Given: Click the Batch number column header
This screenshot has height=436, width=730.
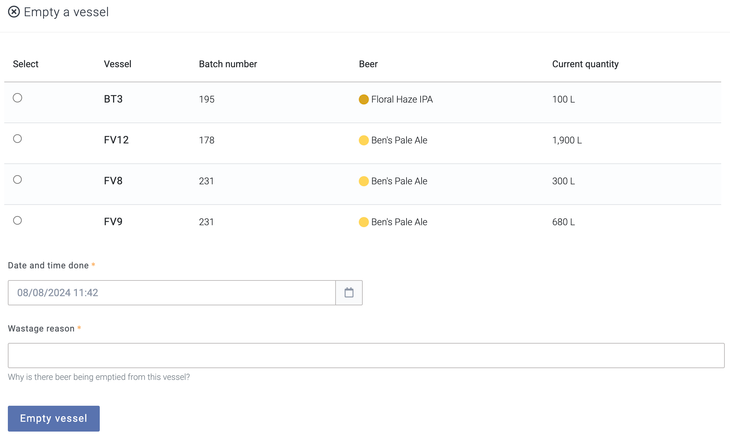Looking at the screenshot, I should (228, 64).
